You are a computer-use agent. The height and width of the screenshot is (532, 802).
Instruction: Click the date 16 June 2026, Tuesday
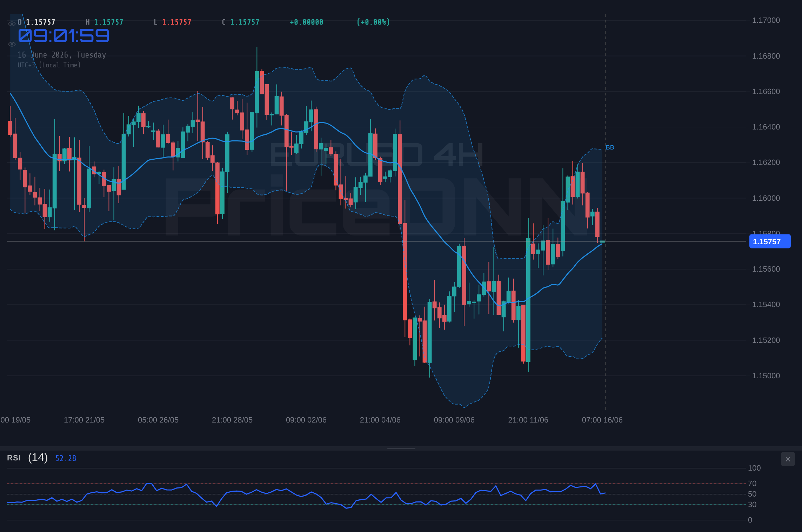pos(62,55)
